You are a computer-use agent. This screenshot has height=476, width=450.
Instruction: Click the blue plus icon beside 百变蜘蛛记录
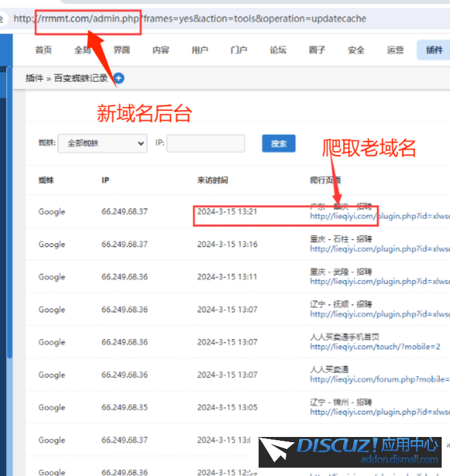coord(119,78)
